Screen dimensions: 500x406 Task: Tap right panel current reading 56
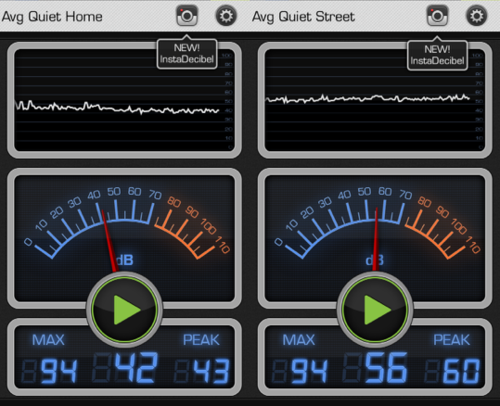pos(386,367)
